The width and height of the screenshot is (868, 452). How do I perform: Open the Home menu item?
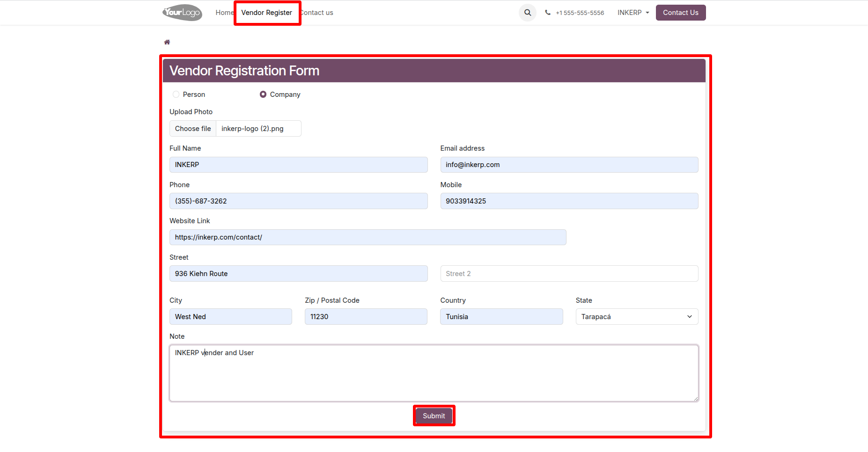(224, 13)
